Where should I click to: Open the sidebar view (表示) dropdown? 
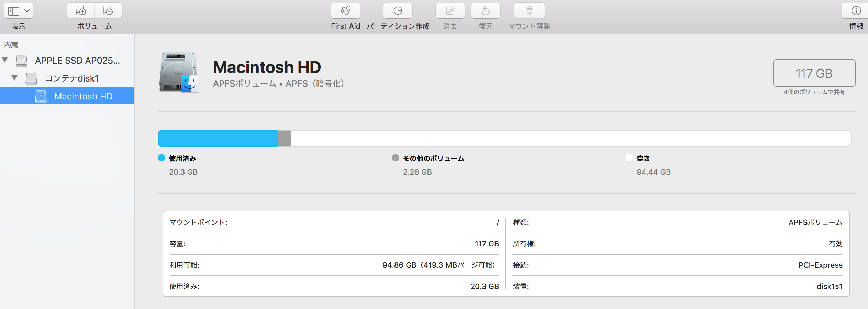19,11
